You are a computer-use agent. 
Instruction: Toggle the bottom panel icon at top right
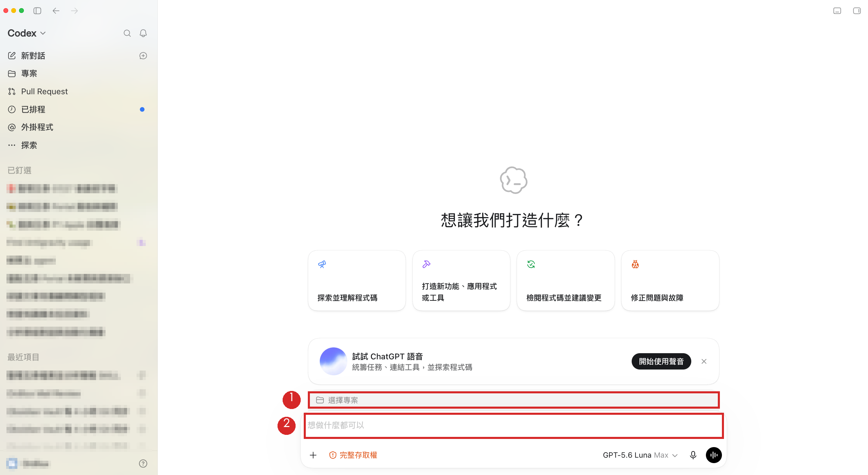837,11
